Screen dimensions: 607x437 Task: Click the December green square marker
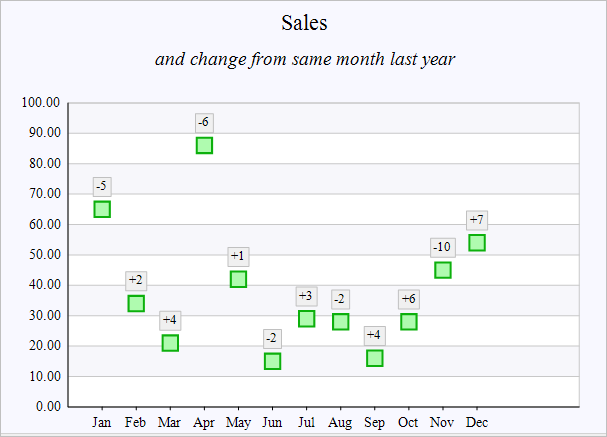coord(477,243)
